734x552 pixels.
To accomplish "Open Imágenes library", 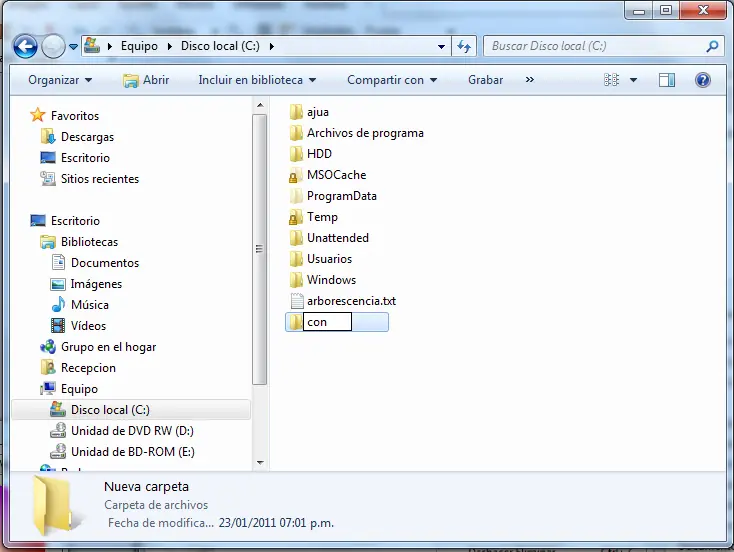I will [96, 284].
